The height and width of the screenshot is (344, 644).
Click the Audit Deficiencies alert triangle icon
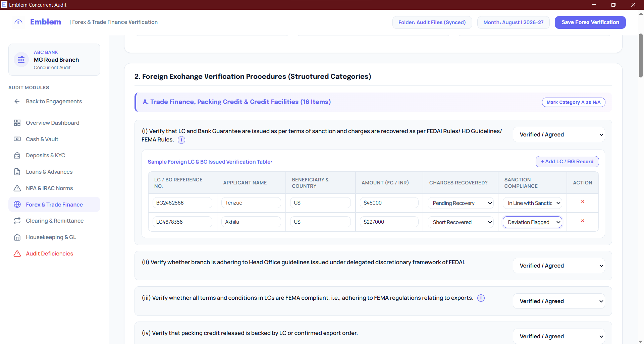[x=17, y=253]
